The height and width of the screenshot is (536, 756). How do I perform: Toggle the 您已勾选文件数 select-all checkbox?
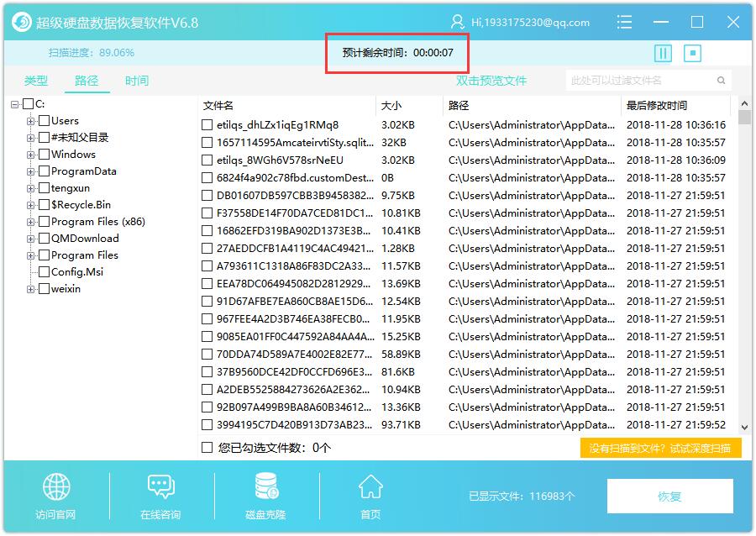(x=207, y=447)
